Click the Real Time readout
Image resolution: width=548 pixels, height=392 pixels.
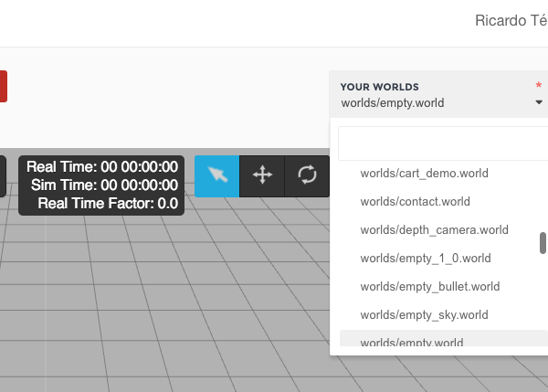click(102, 167)
